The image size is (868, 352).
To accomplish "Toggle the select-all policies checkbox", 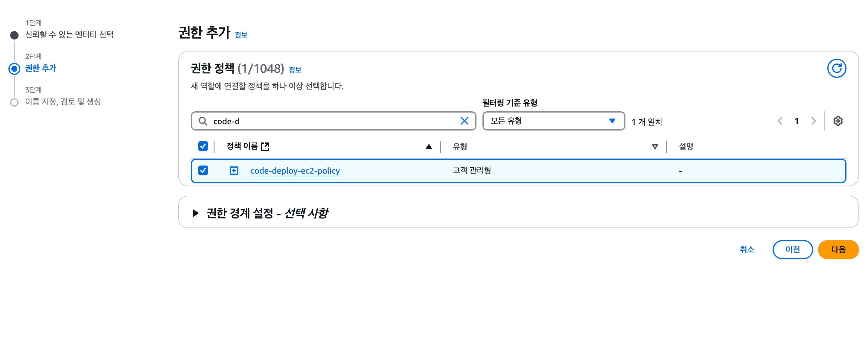I will point(203,146).
